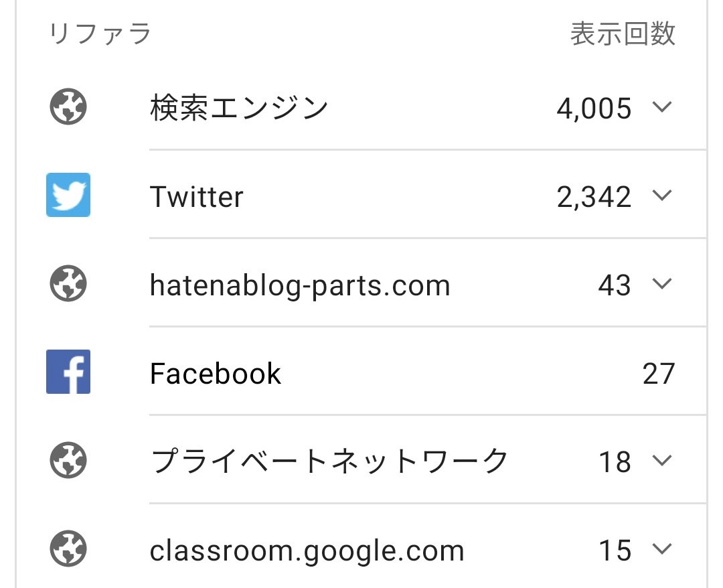Open the classroom.google.com referrer text
The image size is (723, 588).
coord(307,550)
